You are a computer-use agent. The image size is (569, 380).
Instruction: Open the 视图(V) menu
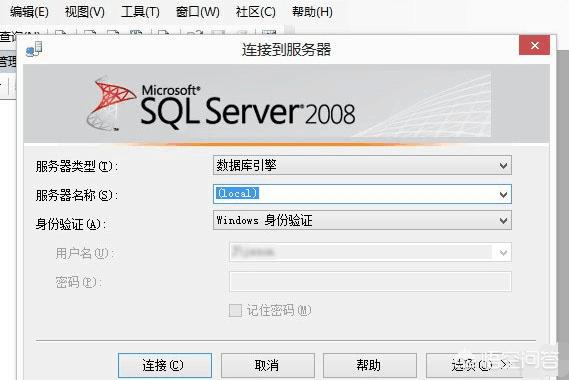[x=85, y=12]
